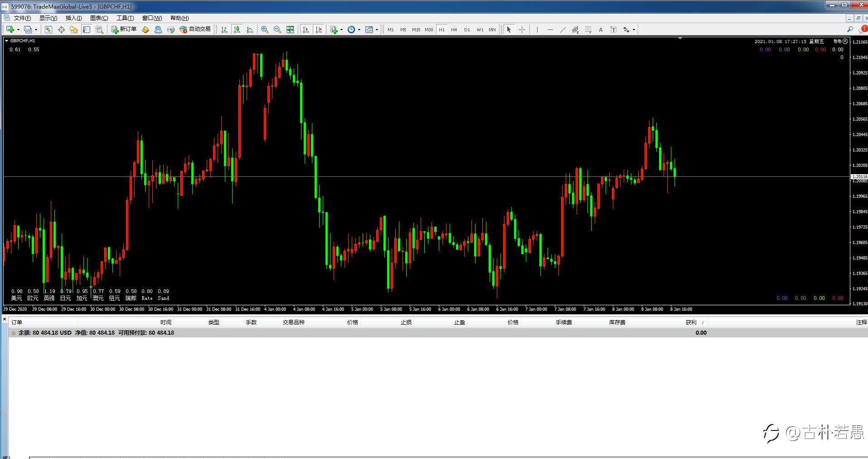Open the MetaEditor yellow book icon
The height and width of the screenshot is (459, 868).
145,29
